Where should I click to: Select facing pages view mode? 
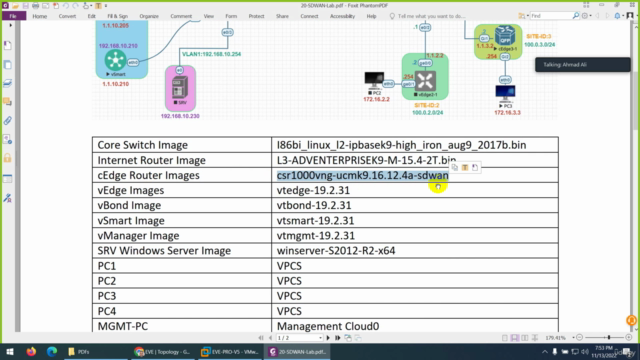click(524, 338)
